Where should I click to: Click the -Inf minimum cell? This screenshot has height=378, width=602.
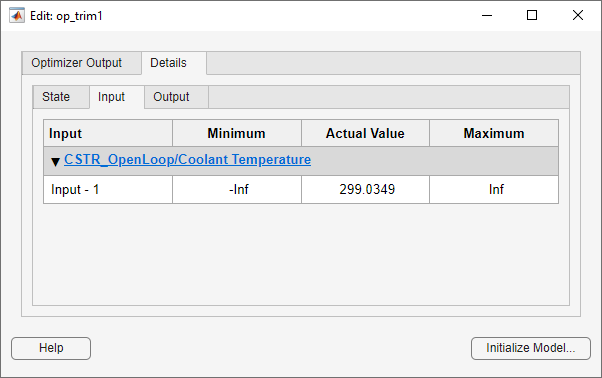[x=237, y=190]
